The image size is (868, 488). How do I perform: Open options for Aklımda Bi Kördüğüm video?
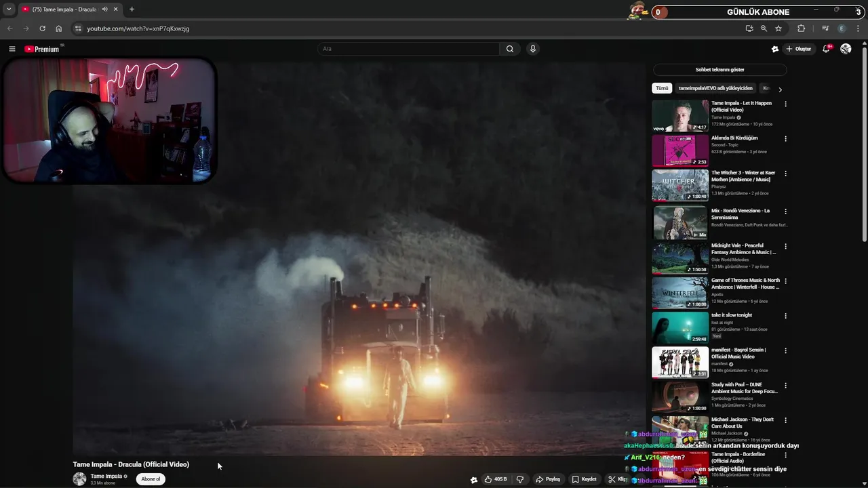pyautogui.click(x=785, y=138)
